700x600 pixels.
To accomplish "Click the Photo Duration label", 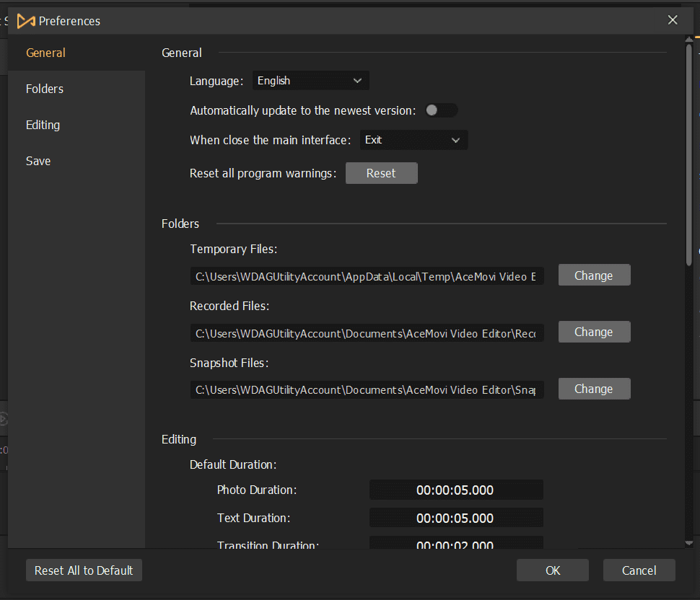I will (257, 490).
